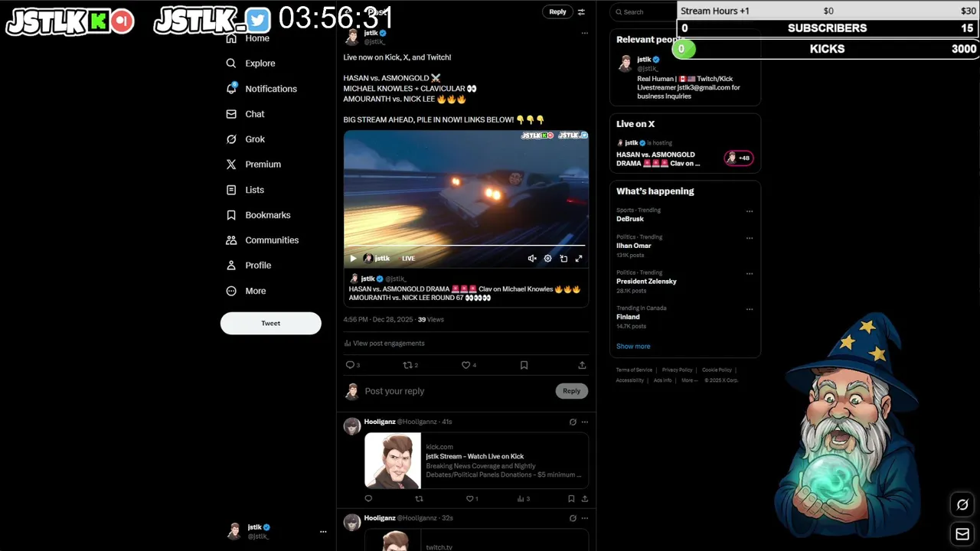Screen dimensions: 980x551
Task: Open Notifications in the left sidebar
Action: point(261,89)
